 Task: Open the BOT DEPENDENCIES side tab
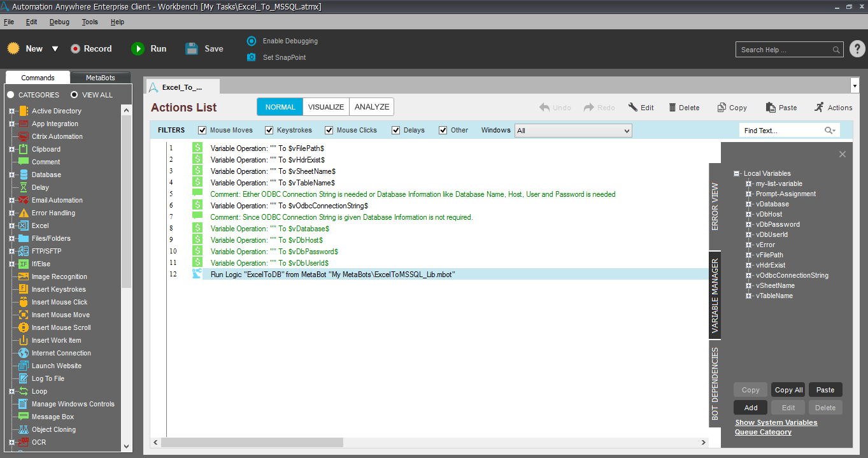[715, 383]
